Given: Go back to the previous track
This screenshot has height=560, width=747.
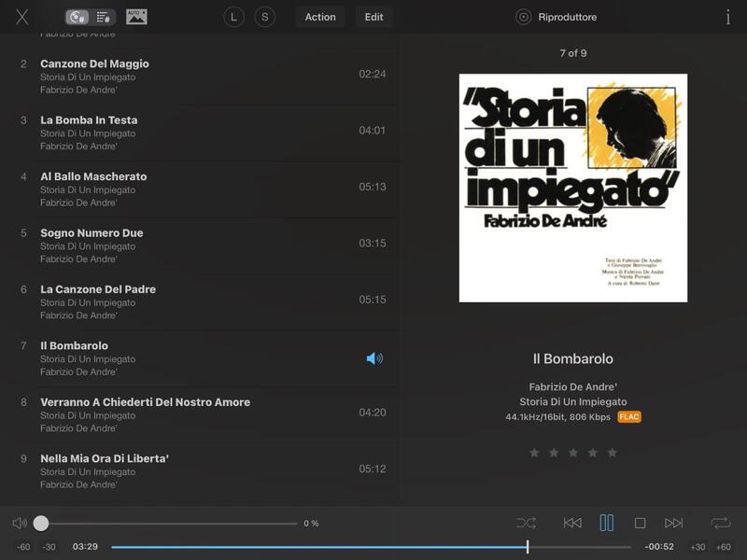Looking at the screenshot, I should click(572, 524).
